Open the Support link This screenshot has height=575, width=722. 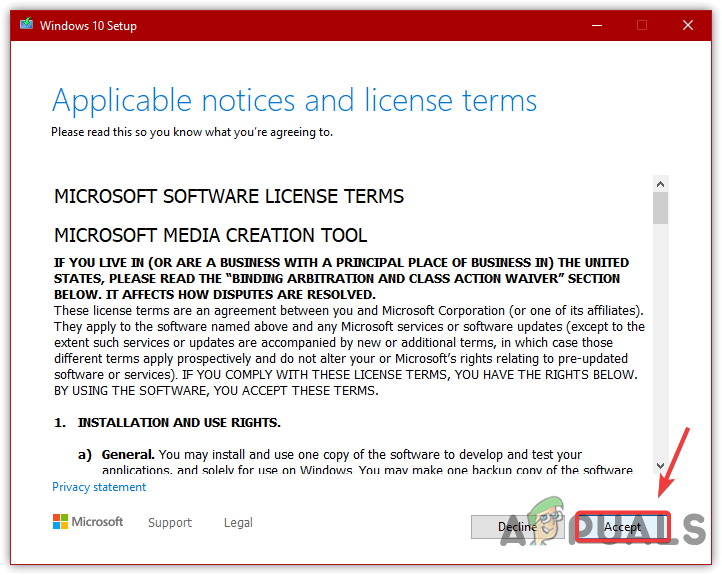point(170,523)
